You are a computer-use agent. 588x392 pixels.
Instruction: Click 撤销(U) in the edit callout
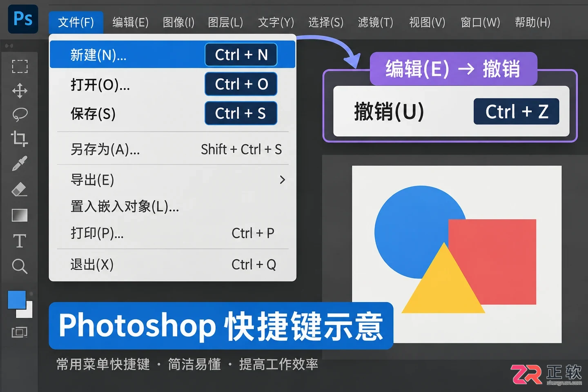pyautogui.click(x=389, y=111)
